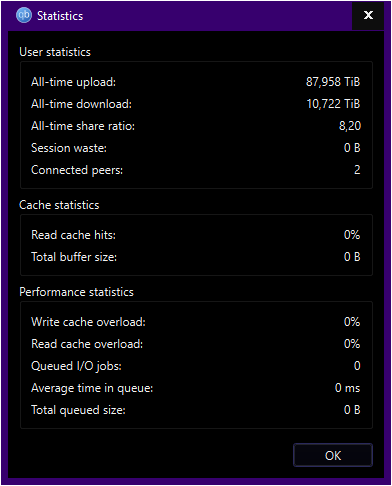392x486 pixels.
Task: Click the Statistics window title text
Action: (60, 16)
